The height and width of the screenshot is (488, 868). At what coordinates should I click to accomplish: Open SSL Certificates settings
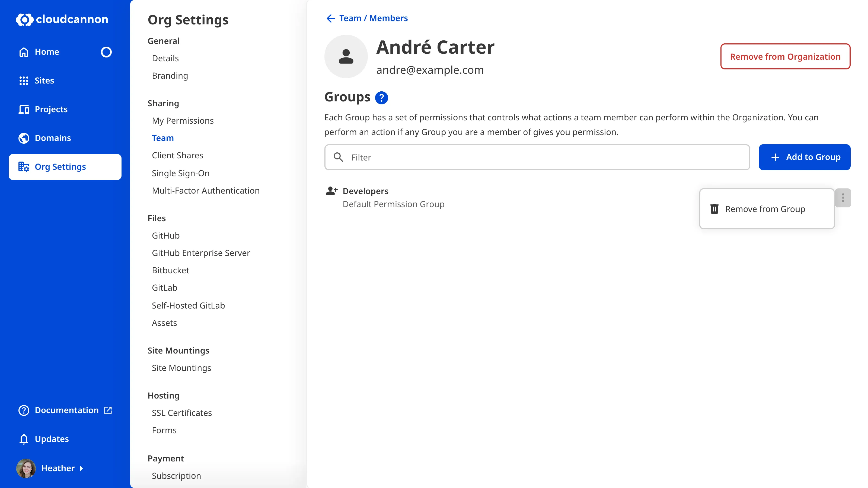click(x=182, y=413)
